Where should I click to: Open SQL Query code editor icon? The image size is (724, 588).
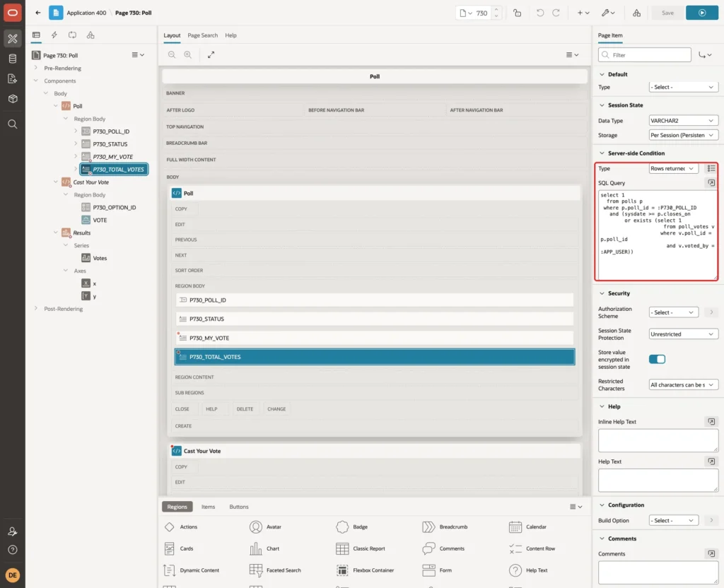point(711,183)
